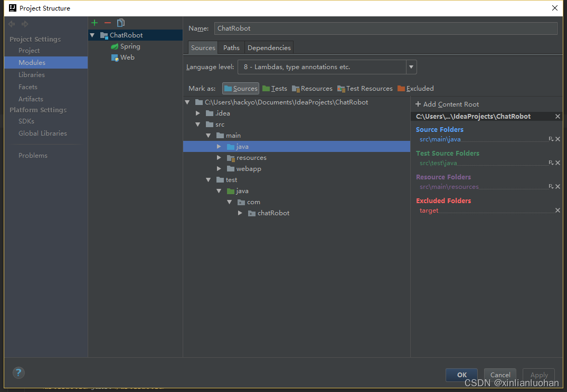Toggle the Test Resources marking option
The height and width of the screenshot is (392, 567).
(365, 88)
